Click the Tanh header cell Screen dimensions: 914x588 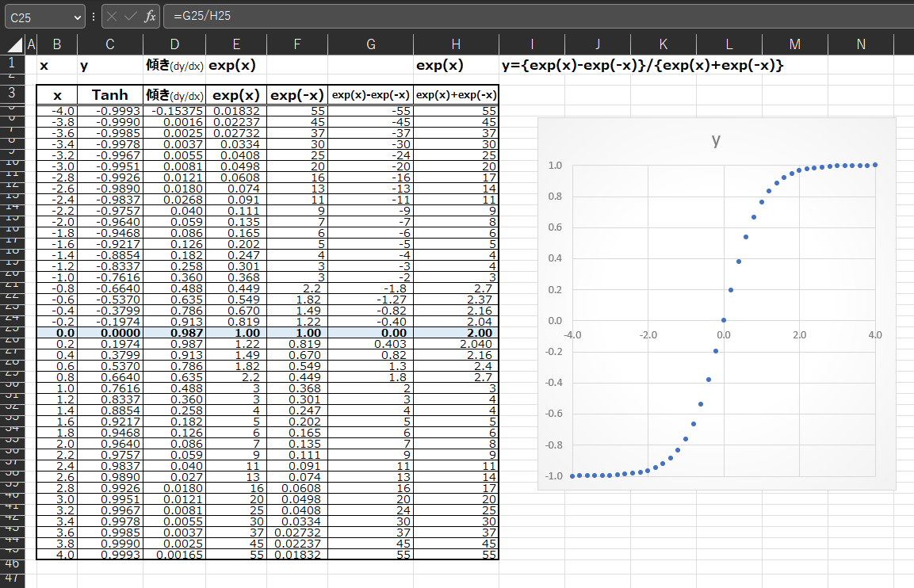click(x=109, y=95)
